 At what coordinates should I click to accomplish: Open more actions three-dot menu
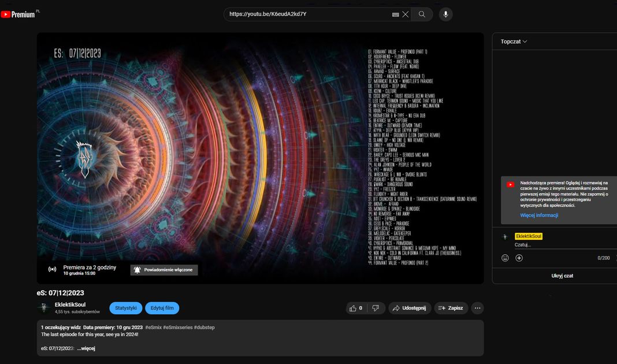(477, 308)
